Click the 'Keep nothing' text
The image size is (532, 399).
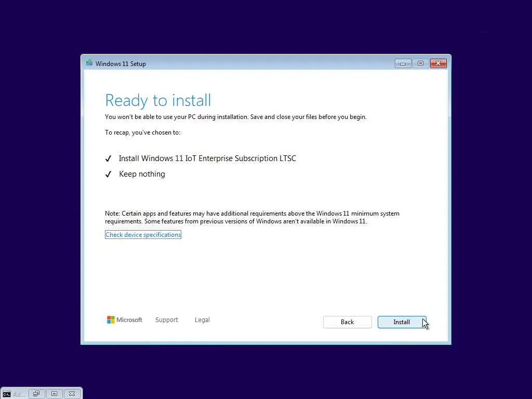142,174
